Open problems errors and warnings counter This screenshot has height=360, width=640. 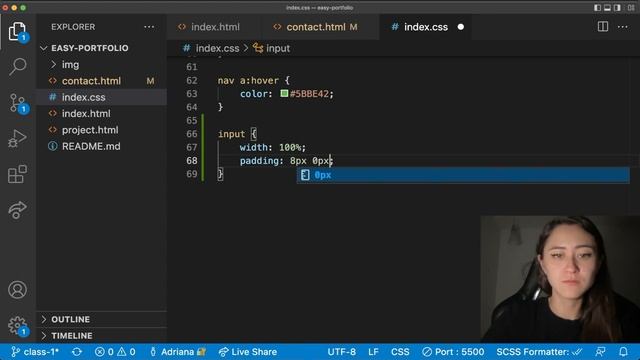(x=115, y=352)
